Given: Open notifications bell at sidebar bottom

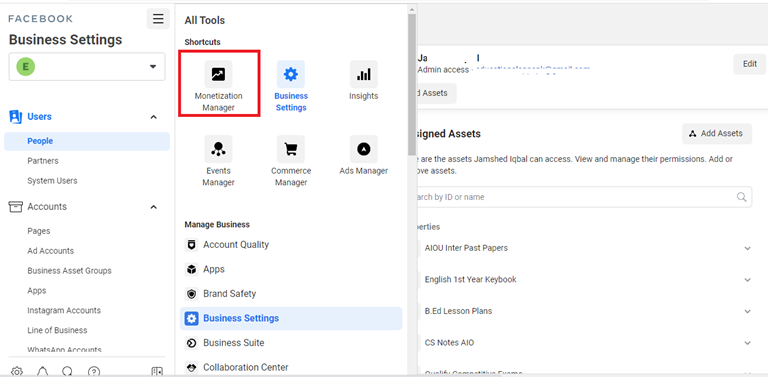Looking at the screenshot, I should click(43, 372).
